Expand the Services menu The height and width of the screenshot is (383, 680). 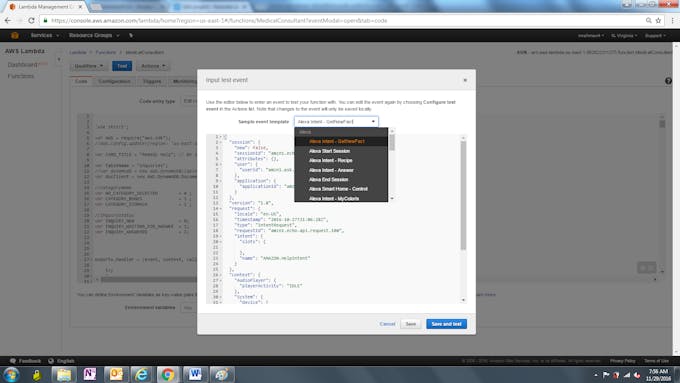[x=44, y=36]
